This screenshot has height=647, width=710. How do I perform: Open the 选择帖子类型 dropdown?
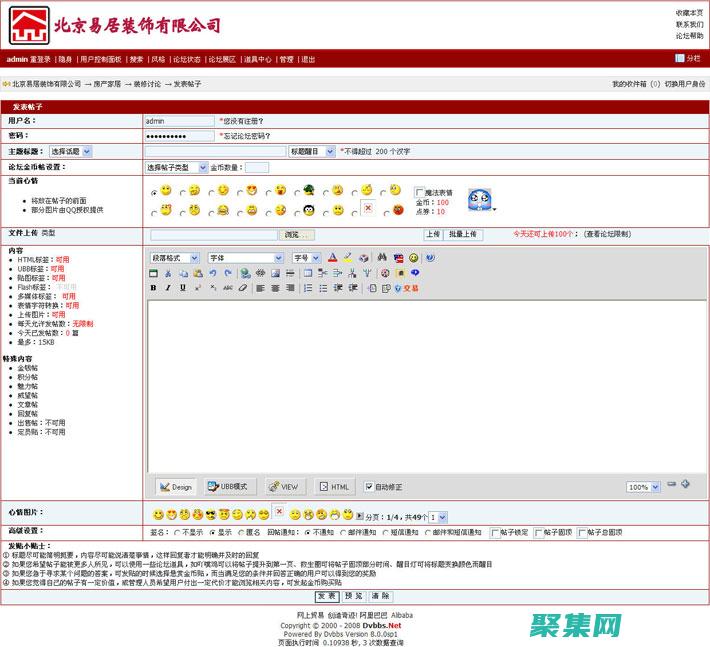(176, 167)
